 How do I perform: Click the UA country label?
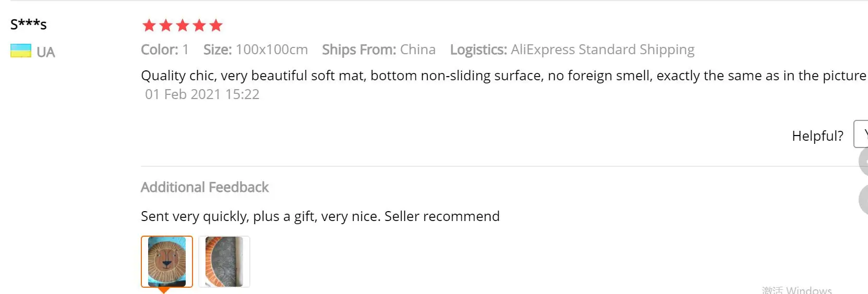[x=45, y=52]
